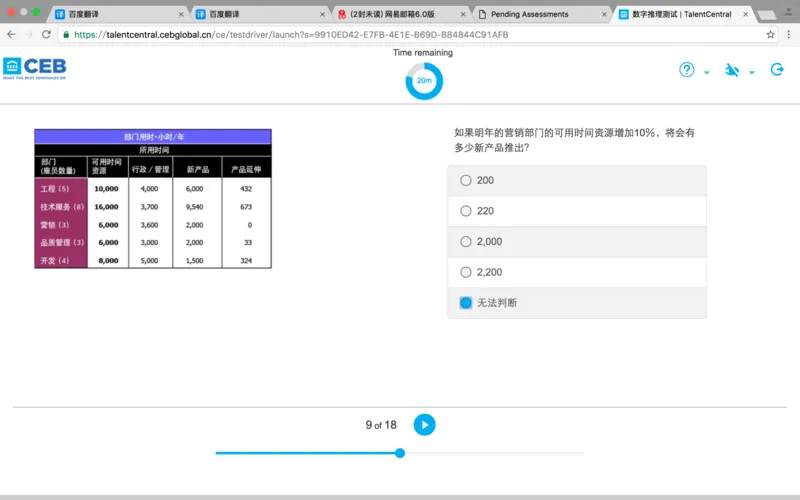Close the 网易邮箱 tab
The image size is (800, 500).
463,14
